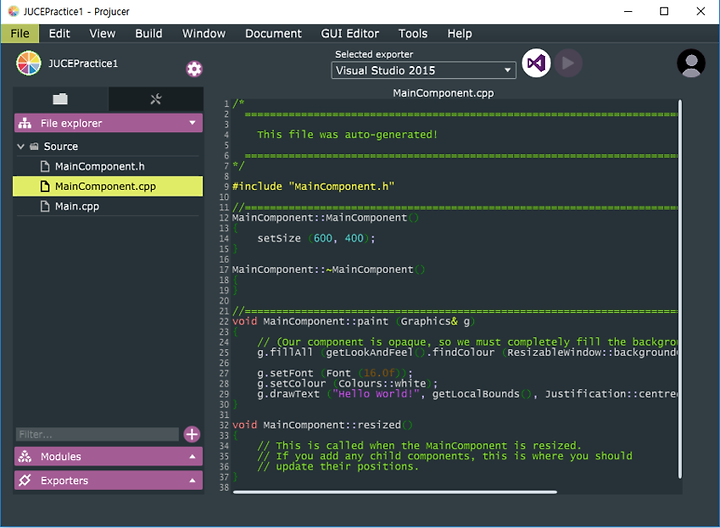The height and width of the screenshot is (528, 720).
Task: Click the File explorer tree icon
Action: click(x=25, y=123)
